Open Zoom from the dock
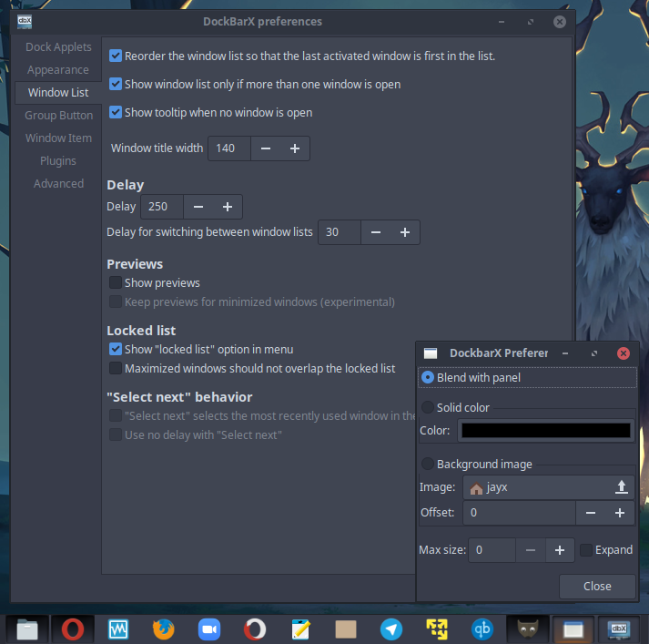 click(x=209, y=629)
